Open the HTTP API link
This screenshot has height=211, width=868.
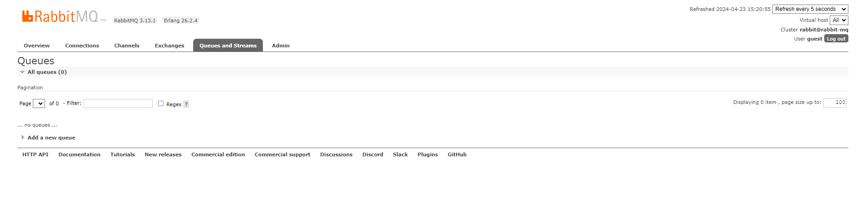click(x=36, y=154)
